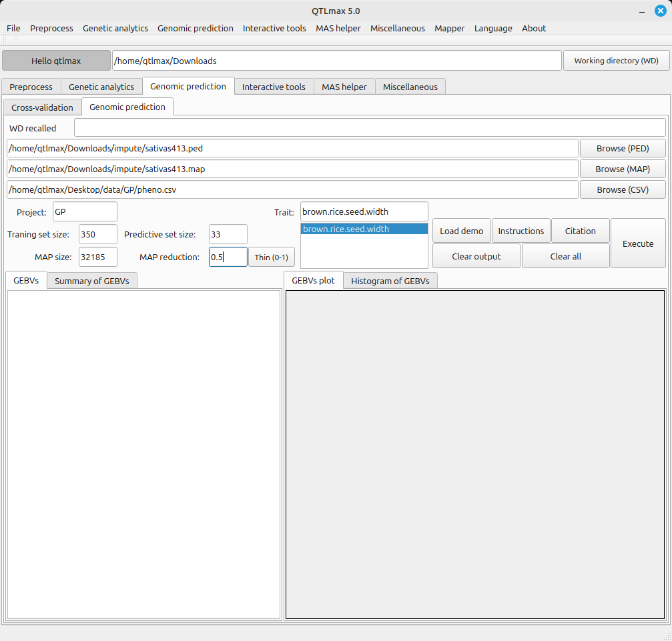Viewport: 672px width, 641px height.
Task: Switch to the Cross-validation tab
Action: (x=42, y=107)
